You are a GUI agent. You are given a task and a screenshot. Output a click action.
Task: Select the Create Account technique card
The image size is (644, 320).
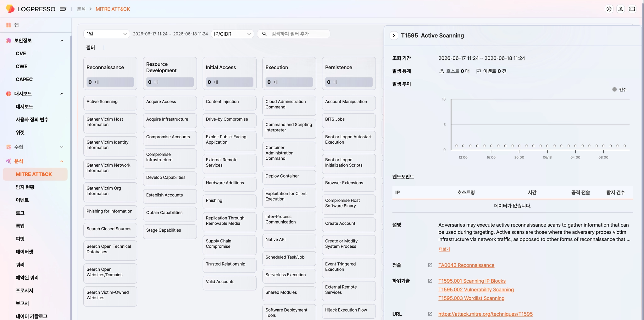click(x=349, y=224)
